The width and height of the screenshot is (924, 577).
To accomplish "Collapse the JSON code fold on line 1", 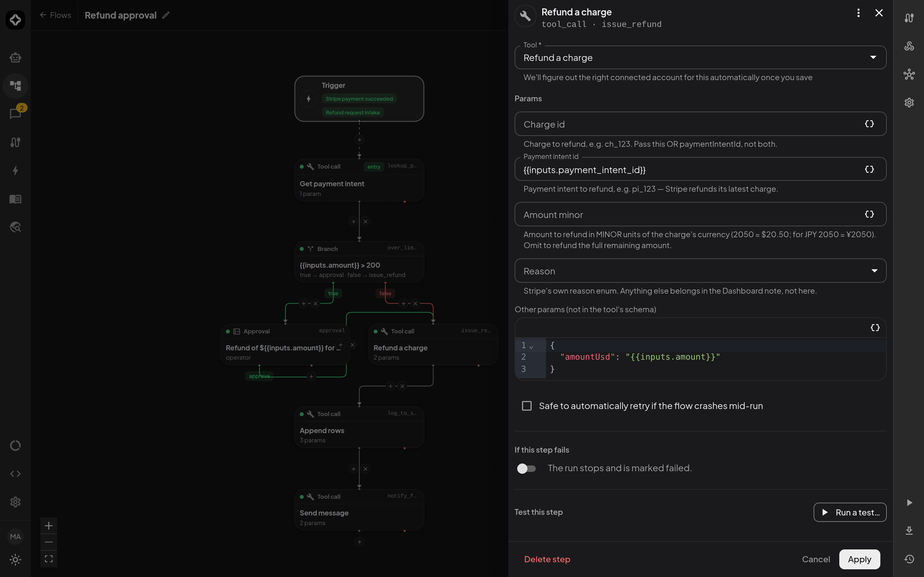I will [x=531, y=347].
